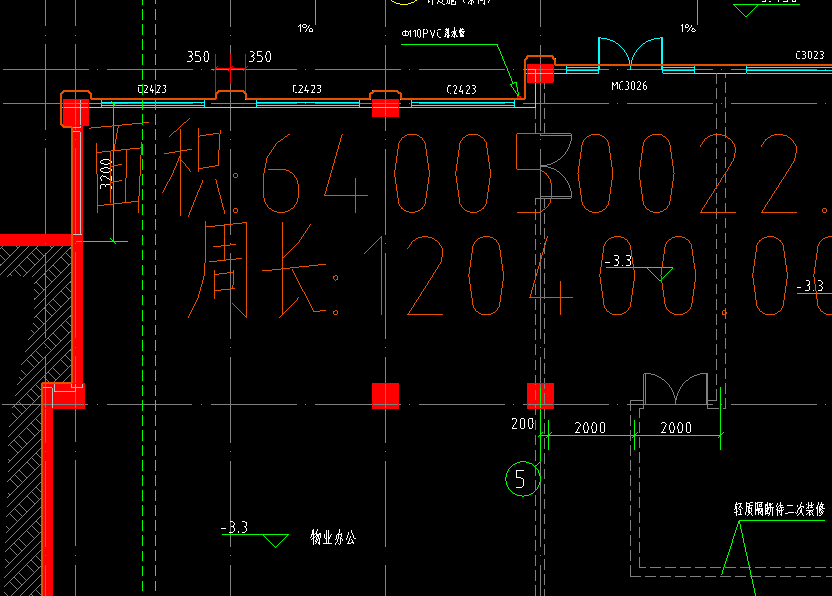The height and width of the screenshot is (596, 832).
Task: Click the -3.3 elevation mark beside 物业办公
Action: (255, 533)
